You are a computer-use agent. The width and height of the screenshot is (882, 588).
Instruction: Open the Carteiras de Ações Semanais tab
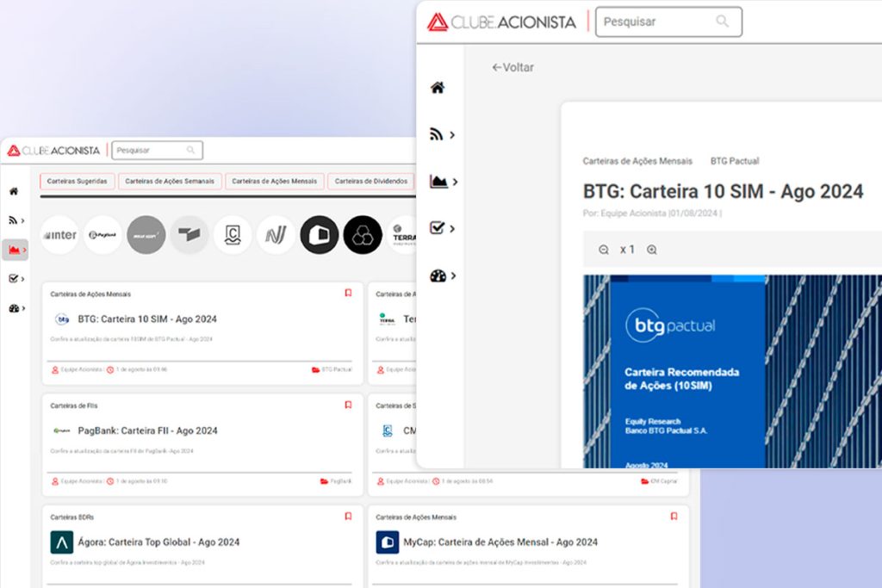pyautogui.click(x=170, y=182)
